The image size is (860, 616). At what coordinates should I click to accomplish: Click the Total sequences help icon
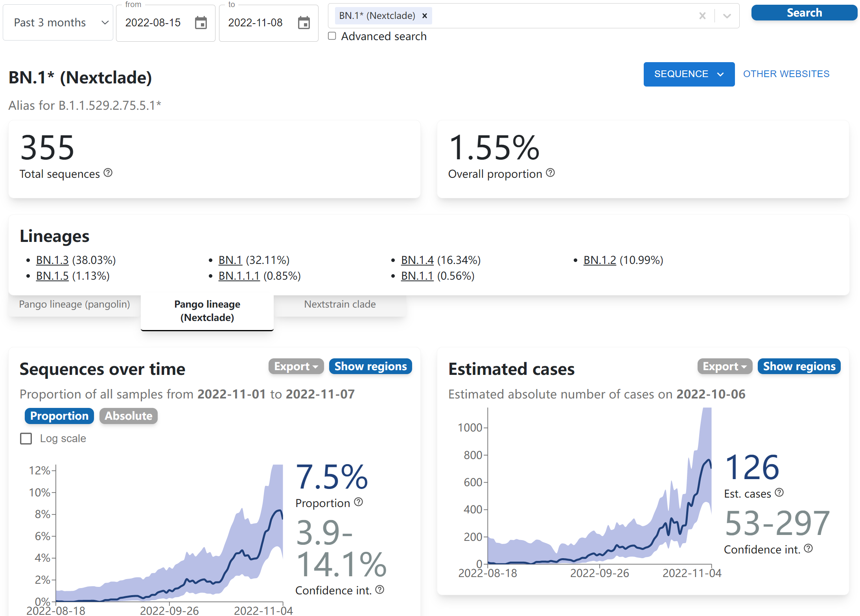tap(108, 173)
